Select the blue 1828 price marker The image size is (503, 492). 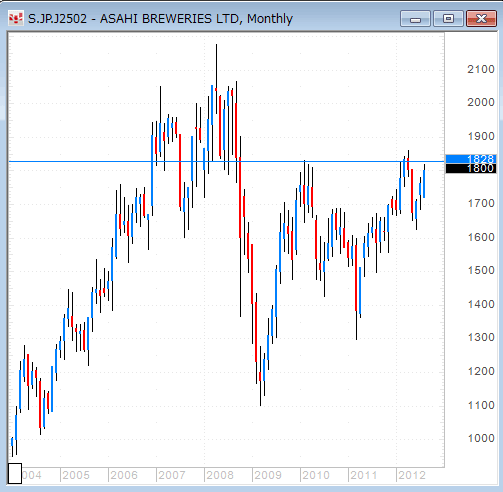(x=471, y=159)
